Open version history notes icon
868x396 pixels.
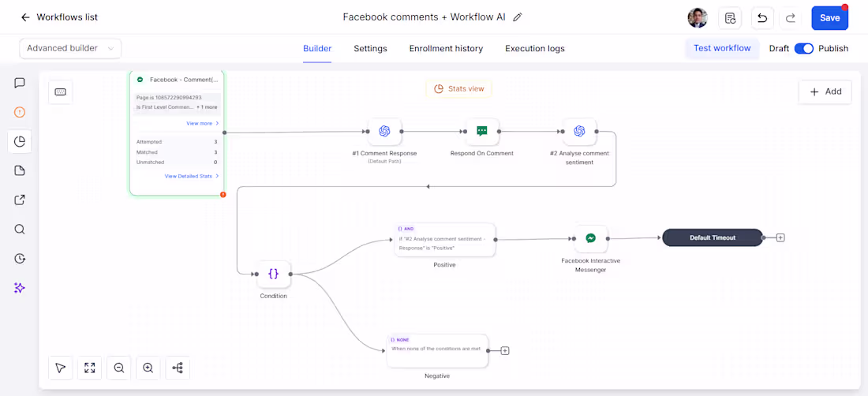click(730, 17)
